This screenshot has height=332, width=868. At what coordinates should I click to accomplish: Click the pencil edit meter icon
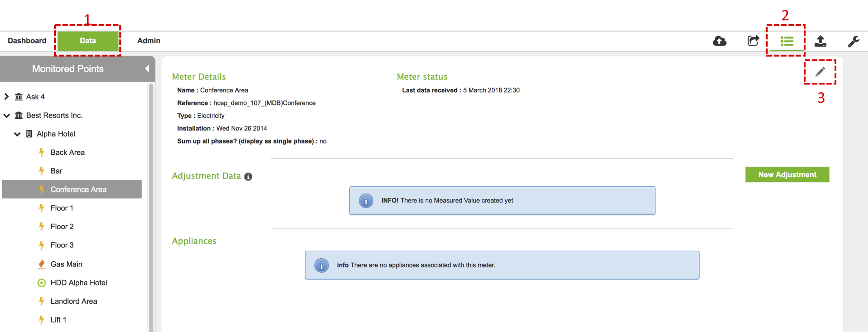point(820,72)
